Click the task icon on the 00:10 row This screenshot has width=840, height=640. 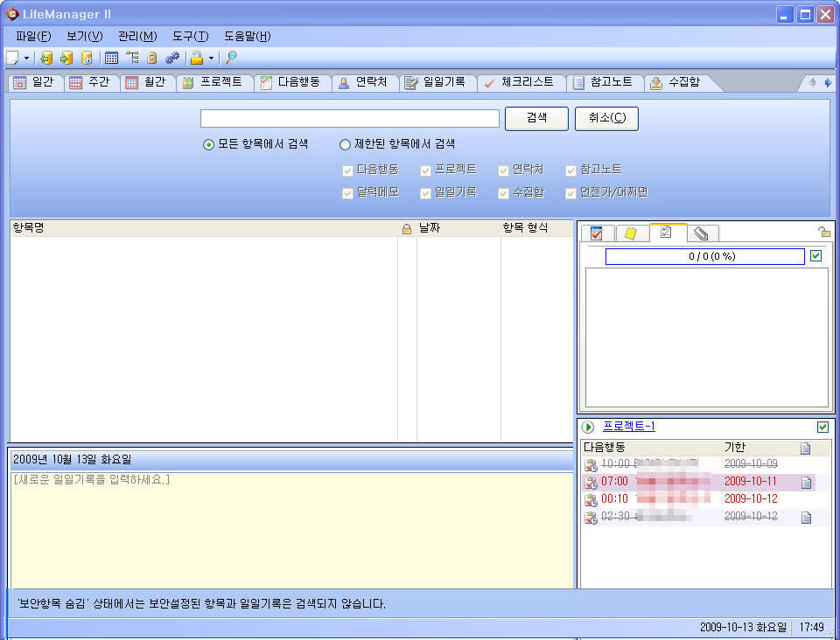pos(591,500)
